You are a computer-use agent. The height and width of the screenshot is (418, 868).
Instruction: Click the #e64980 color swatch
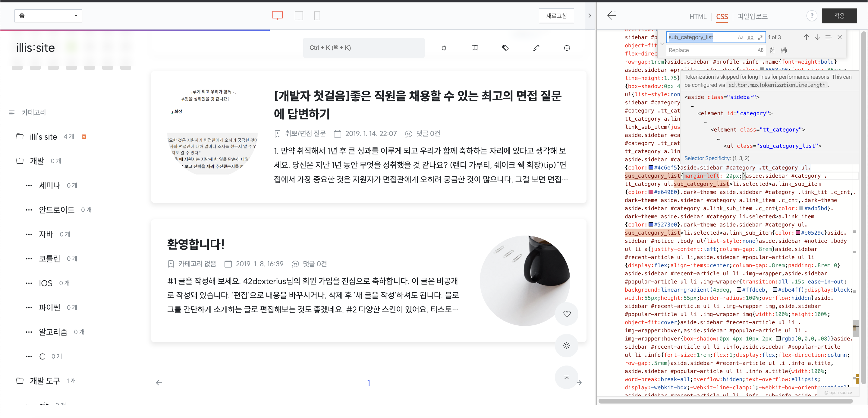click(651, 192)
